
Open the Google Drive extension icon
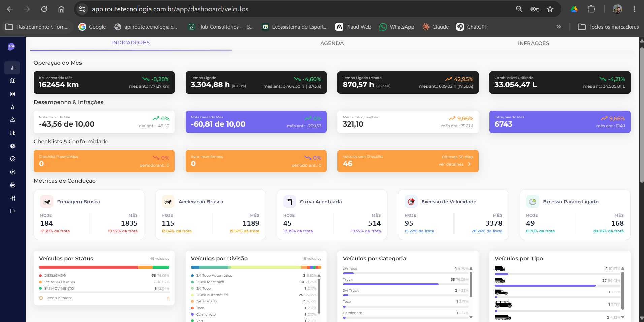(574, 9)
